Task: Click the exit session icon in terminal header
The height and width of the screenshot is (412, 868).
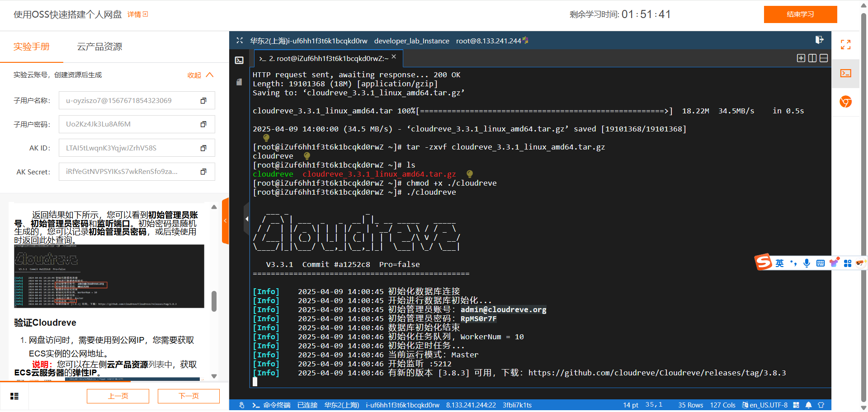Action: coord(819,40)
